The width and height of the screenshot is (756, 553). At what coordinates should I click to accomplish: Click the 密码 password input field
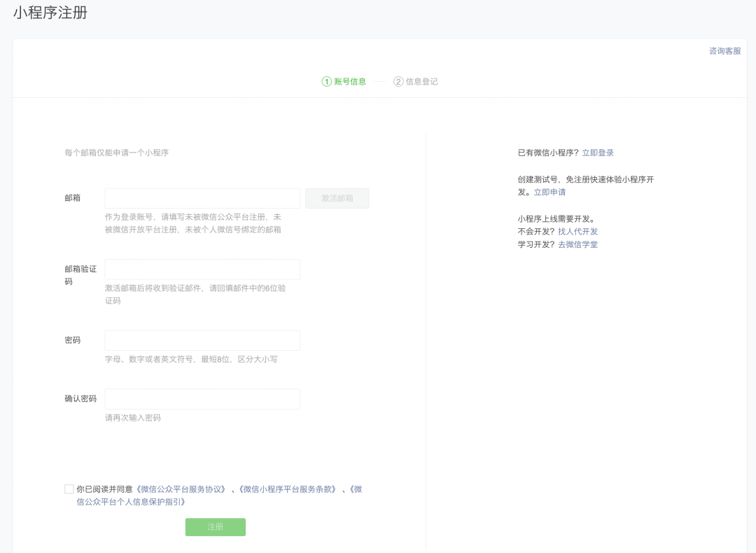[x=202, y=340]
